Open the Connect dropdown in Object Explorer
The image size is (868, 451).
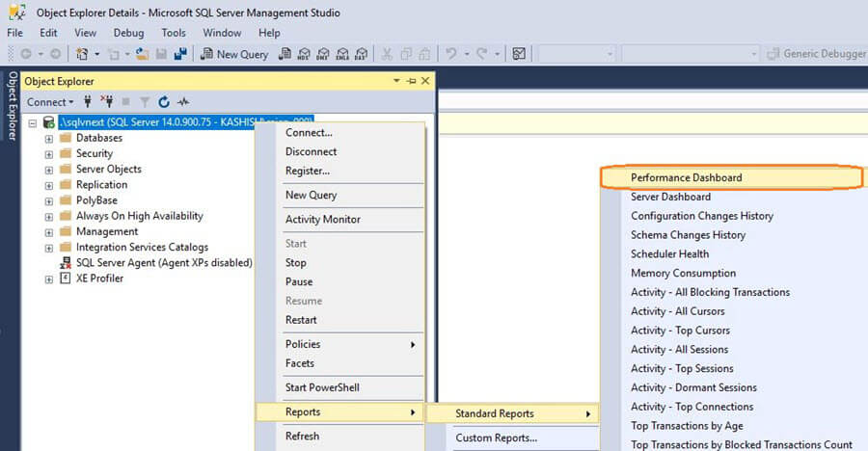point(49,102)
